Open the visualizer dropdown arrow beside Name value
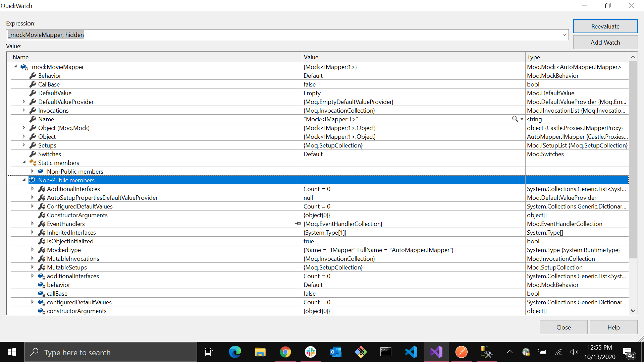This screenshot has height=362, width=644. pos(522,119)
